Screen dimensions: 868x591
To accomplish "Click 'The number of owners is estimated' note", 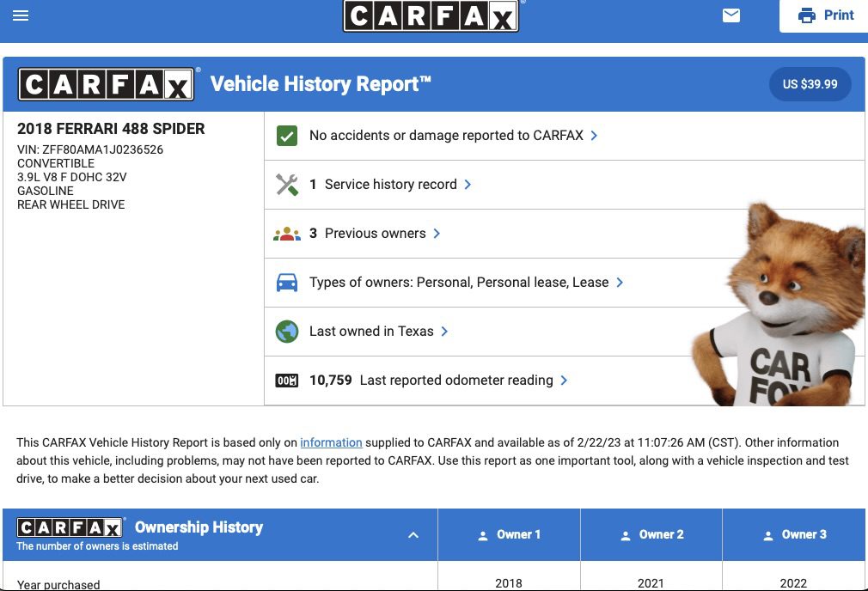I will 97,546.
